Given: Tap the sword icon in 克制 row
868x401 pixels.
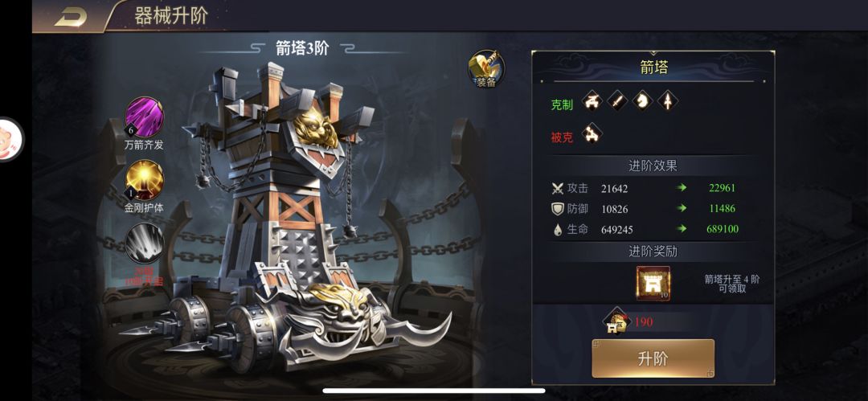Looking at the screenshot, I should [x=617, y=101].
